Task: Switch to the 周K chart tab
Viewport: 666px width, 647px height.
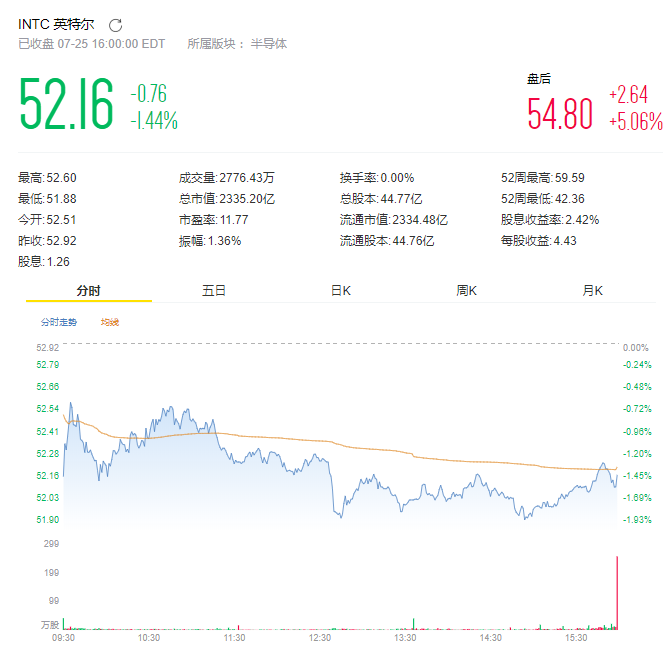Action: (467, 291)
